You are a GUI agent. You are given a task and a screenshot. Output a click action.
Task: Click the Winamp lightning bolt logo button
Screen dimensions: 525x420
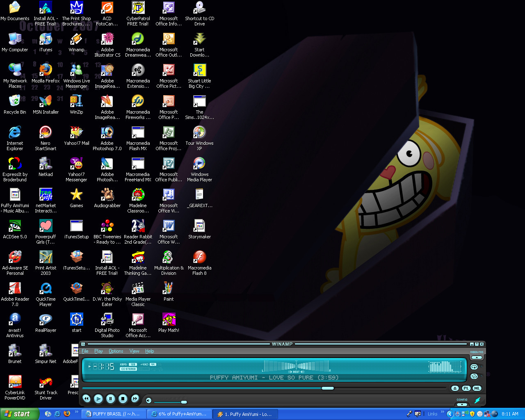[477, 400]
